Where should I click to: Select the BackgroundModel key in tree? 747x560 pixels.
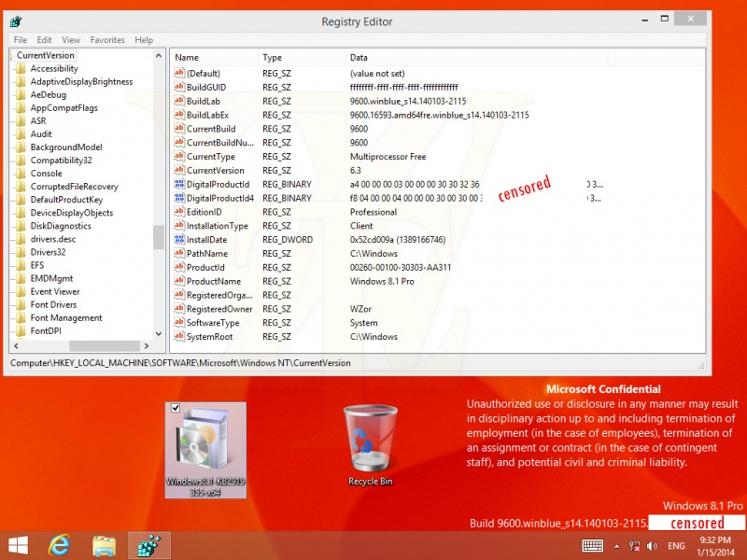pos(66,147)
